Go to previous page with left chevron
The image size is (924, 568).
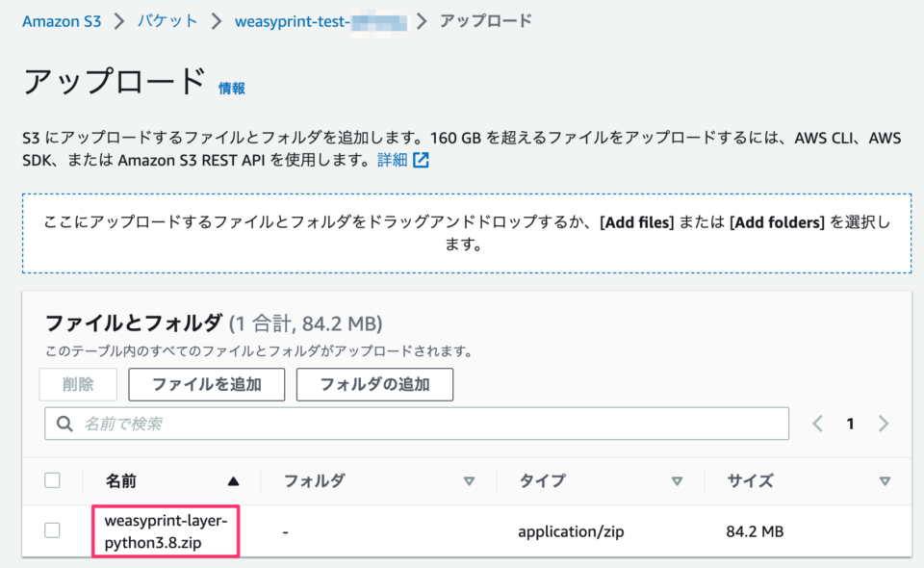pos(817,424)
